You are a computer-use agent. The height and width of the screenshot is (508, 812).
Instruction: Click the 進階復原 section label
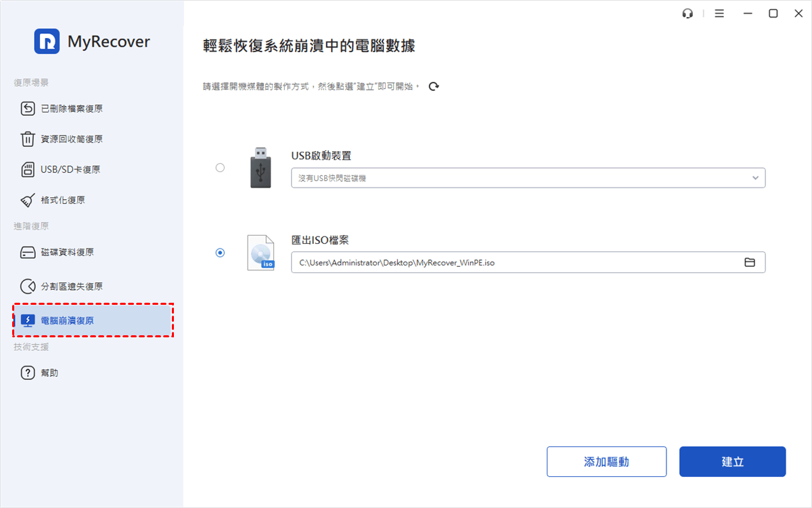pos(31,226)
